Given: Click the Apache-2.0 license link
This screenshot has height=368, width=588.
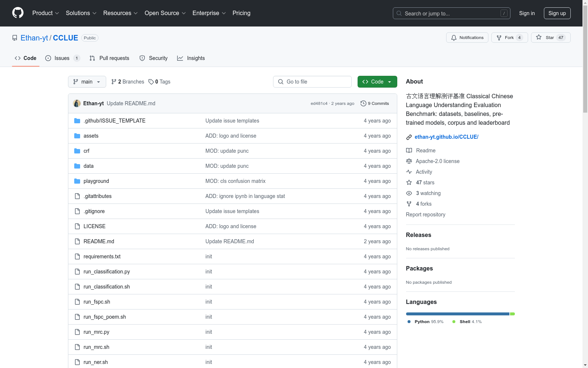Looking at the screenshot, I should tap(438, 161).
